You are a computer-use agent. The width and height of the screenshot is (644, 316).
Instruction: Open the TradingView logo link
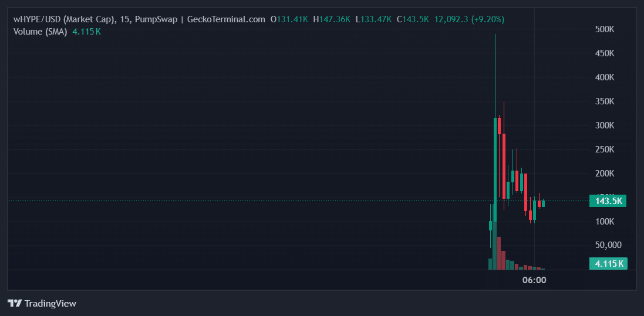point(42,304)
